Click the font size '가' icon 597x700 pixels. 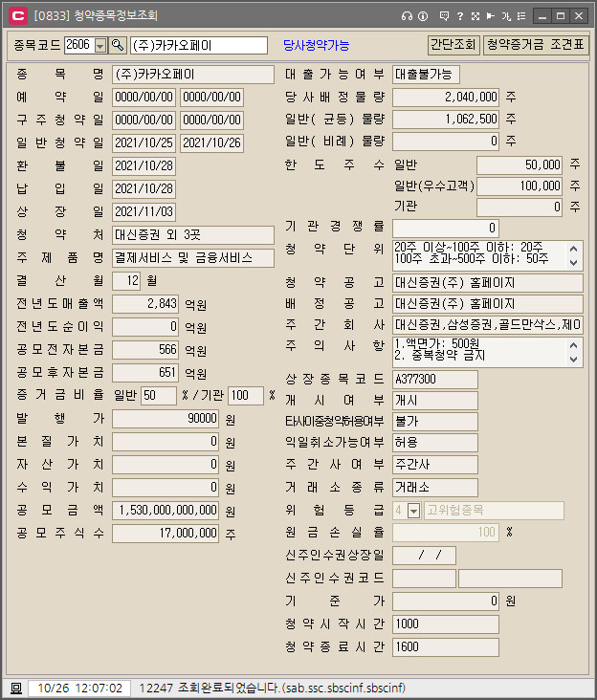(505, 16)
